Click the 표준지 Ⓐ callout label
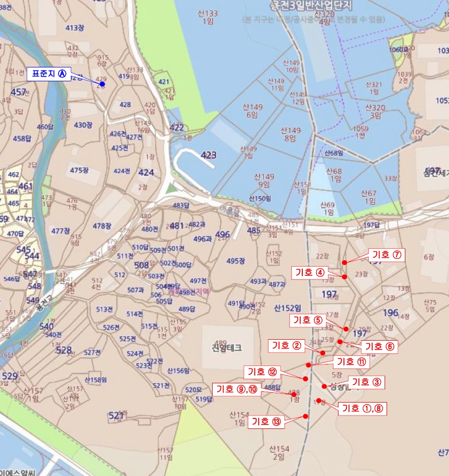The image size is (449, 476). point(49,74)
